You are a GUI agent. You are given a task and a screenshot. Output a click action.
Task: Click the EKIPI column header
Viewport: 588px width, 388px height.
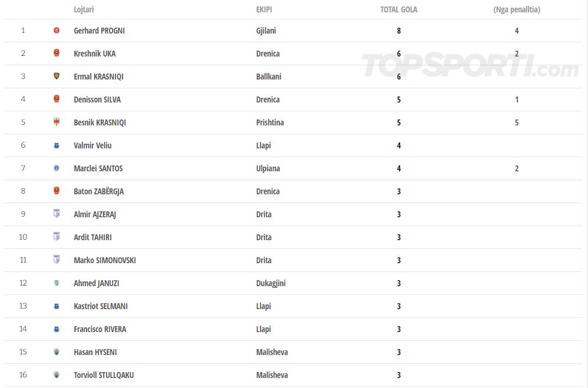tap(264, 9)
